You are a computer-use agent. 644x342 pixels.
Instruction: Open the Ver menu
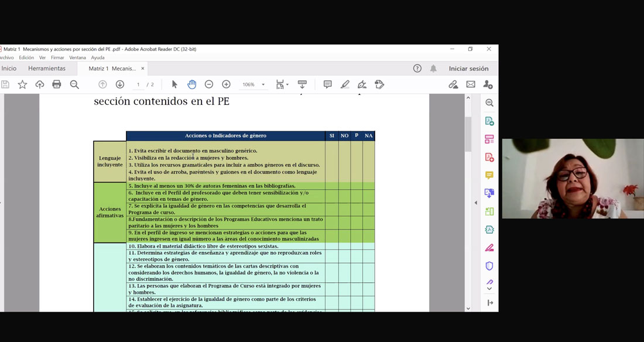coord(42,57)
